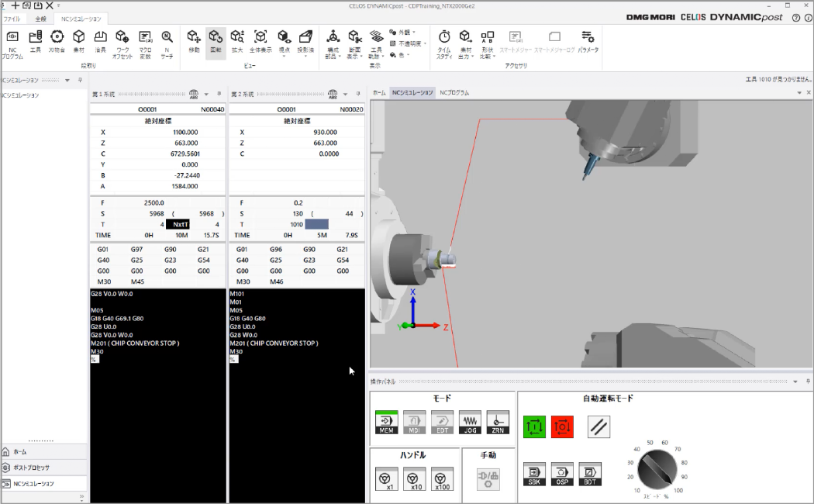Open the 第2系統 panel menu arrow

point(345,95)
